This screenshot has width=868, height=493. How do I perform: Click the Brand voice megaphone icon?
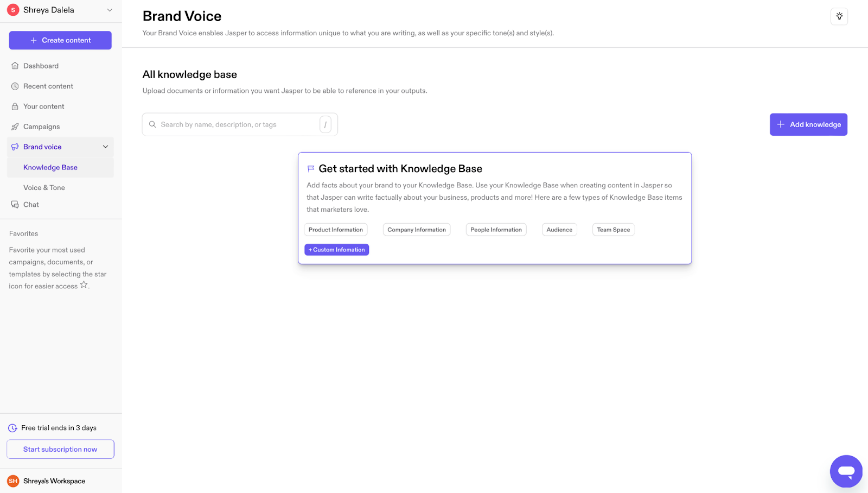[x=15, y=147]
